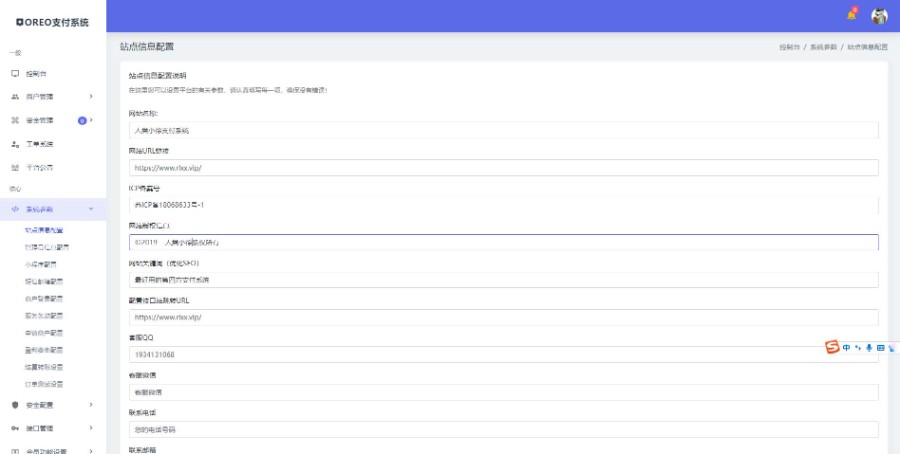This screenshot has height=454, width=900.
Task: Collapse 系统参数 menu chevron
Action: point(91,209)
